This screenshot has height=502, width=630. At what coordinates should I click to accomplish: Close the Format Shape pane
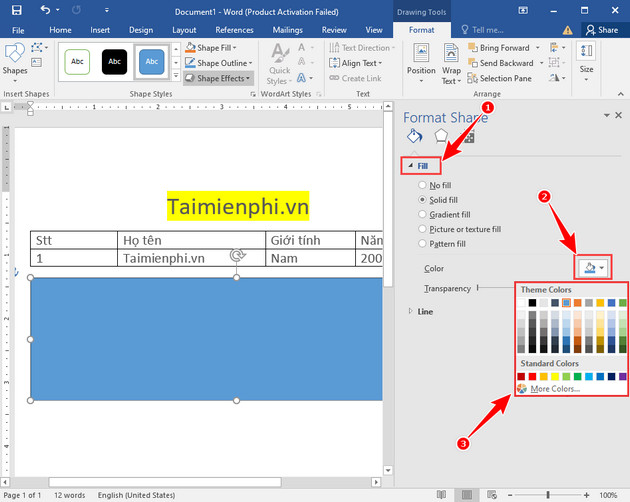point(619,115)
